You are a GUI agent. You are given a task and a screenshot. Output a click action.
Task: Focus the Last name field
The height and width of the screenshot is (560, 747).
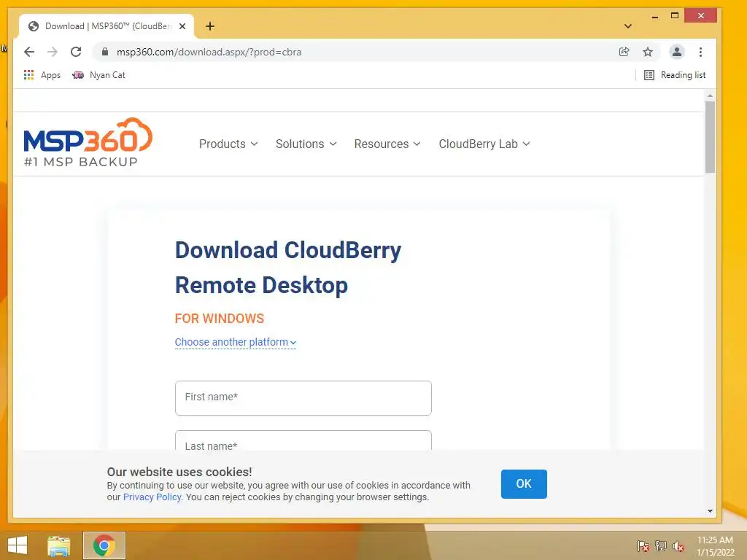pos(303,440)
